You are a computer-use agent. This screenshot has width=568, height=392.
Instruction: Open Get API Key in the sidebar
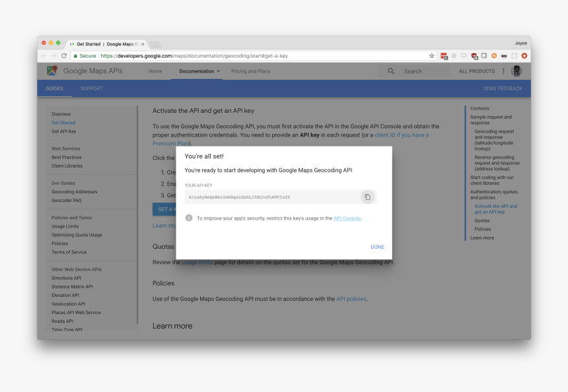coord(64,131)
